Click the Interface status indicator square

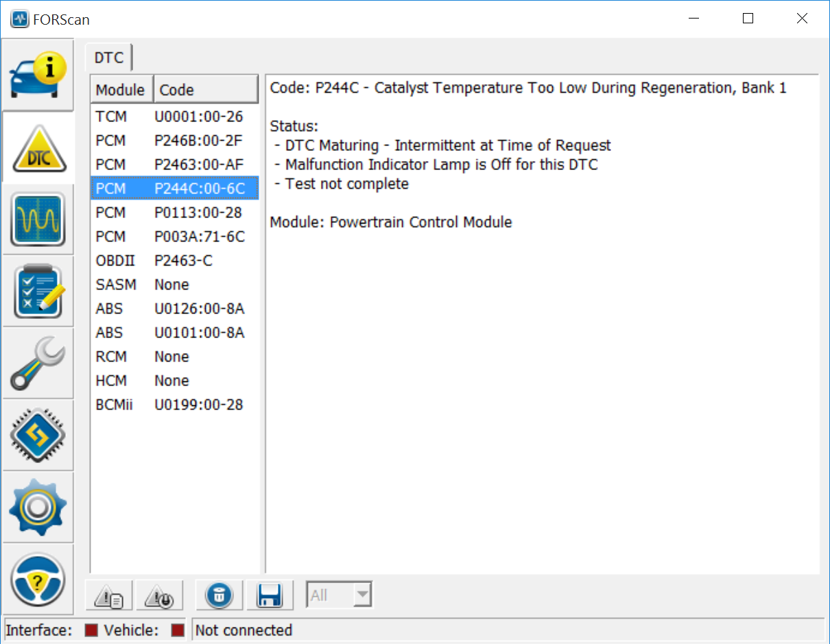(91, 630)
